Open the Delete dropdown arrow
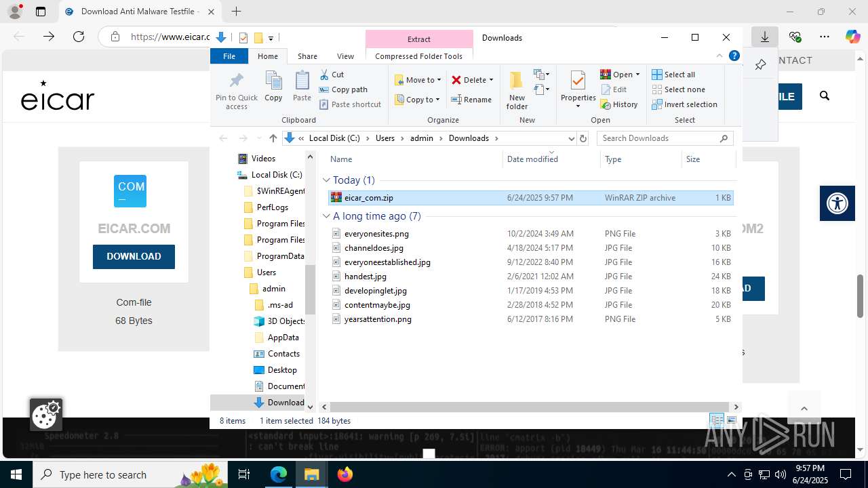 pyautogui.click(x=491, y=80)
